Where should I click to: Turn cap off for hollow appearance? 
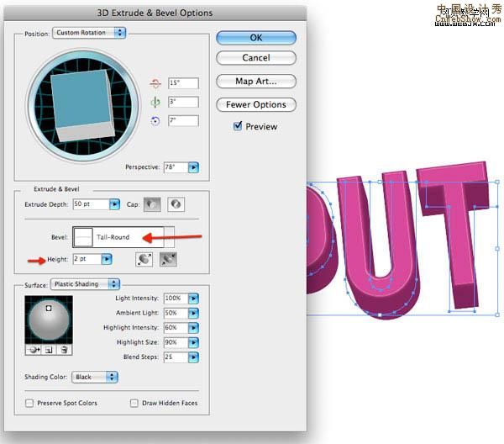pos(176,204)
